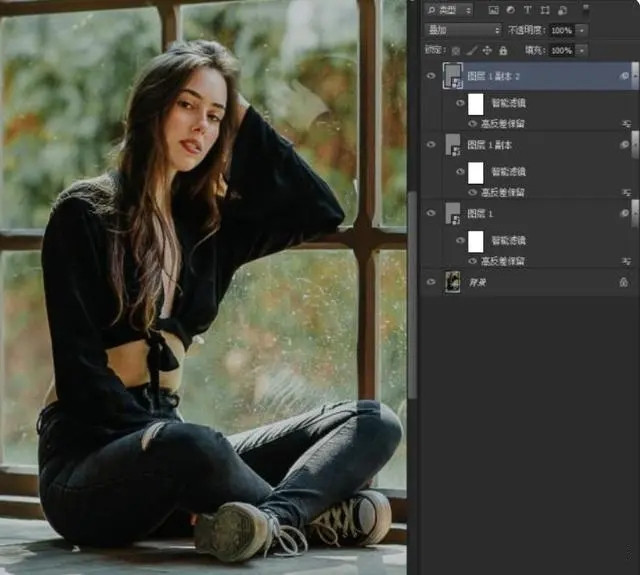Click the pixel layer filter icon
Viewport: 640px width, 575px height.
494,10
